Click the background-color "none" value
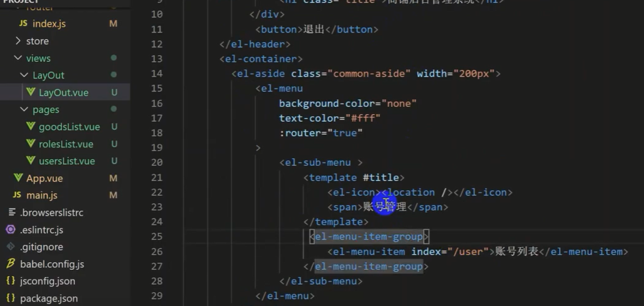 pos(399,104)
